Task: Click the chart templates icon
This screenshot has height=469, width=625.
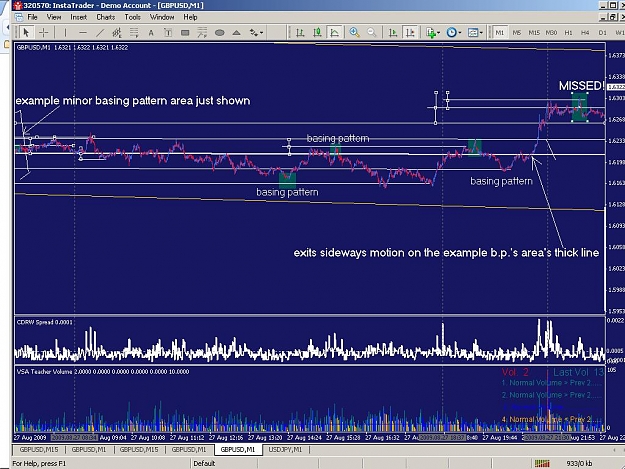Action: (x=472, y=32)
